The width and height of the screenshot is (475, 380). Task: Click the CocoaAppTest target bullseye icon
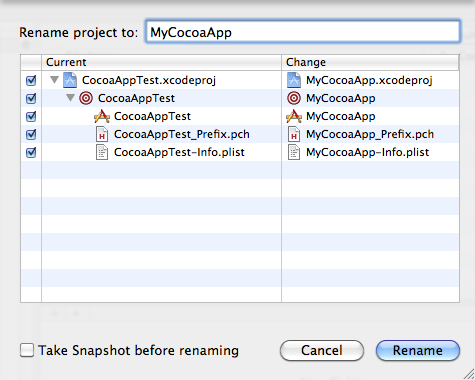coord(86,98)
